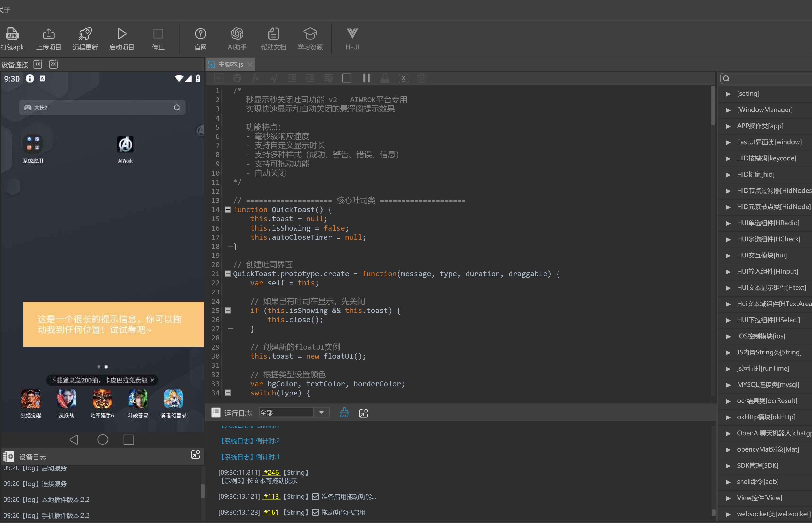
Task: Focus the API search input field
Action: click(767, 79)
